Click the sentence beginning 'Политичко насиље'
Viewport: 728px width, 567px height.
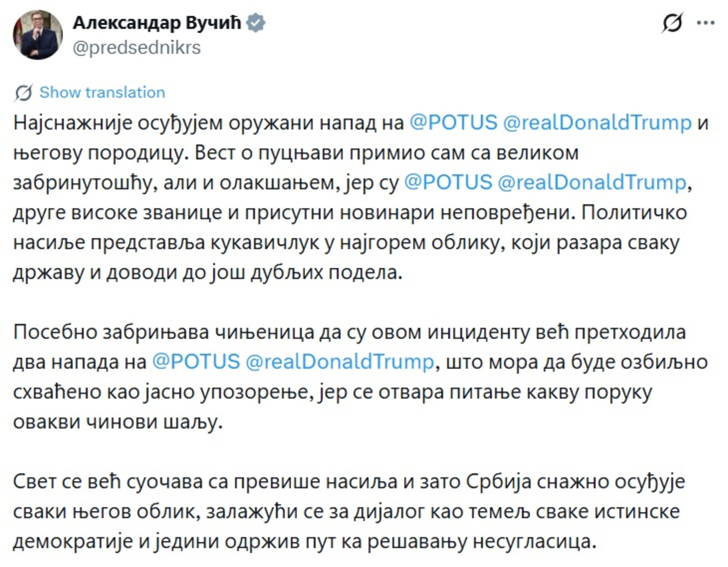pos(315,243)
